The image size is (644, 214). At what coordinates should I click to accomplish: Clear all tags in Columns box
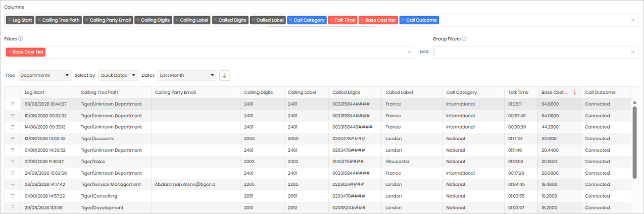tap(633, 20)
